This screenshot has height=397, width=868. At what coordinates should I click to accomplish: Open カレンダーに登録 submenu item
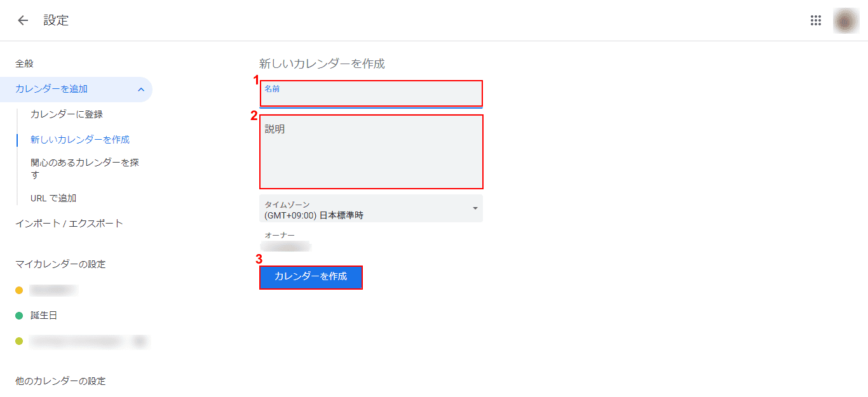point(67,114)
